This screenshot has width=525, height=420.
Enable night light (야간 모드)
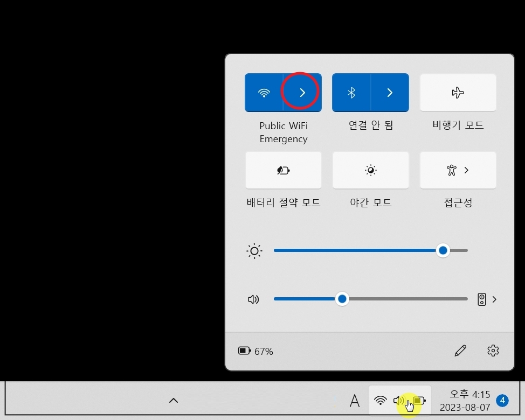pyautogui.click(x=371, y=170)
